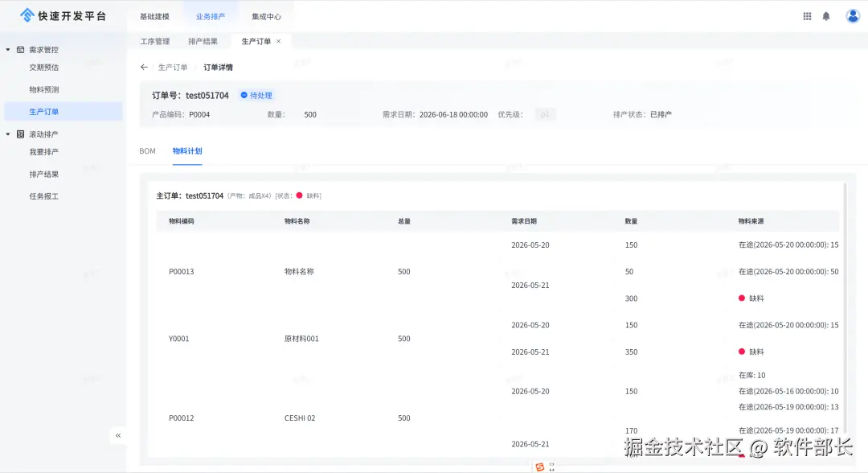
Task: Click 在途(2026-05-16 00:00:00): 10 entry
Action: pyautogui.click(x=788, y=391)
